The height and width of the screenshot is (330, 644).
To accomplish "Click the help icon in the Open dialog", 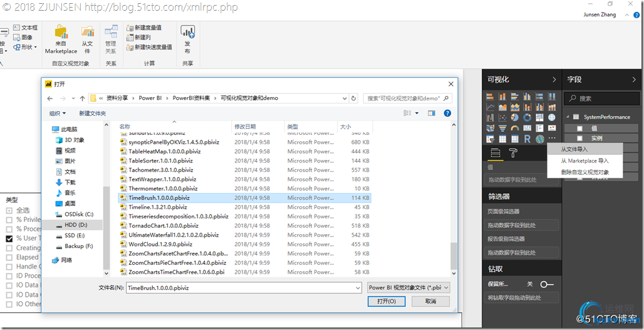I will (448, 113).
